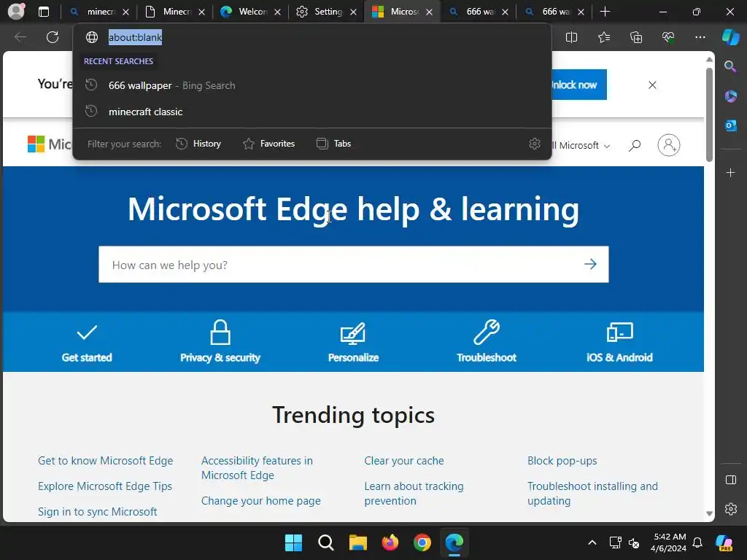
Task: Launch Chrome from taskbar
Action: pyautogui.click(x=422, y=542)
